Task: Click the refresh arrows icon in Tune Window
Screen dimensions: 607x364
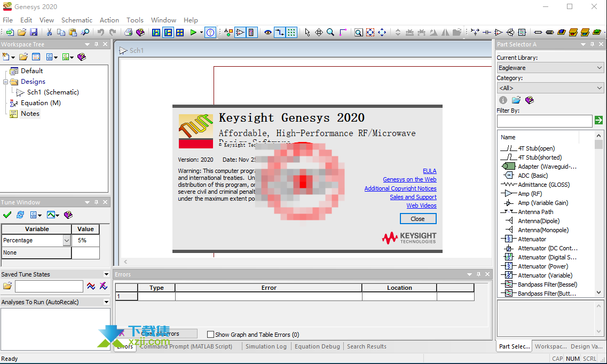Action: [x=20, y=215]
